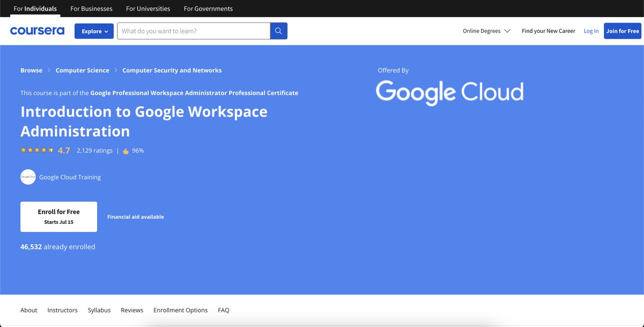Open Financial aid available link
This screenshot has width=644, height=327.
click(x=136, y=217)
